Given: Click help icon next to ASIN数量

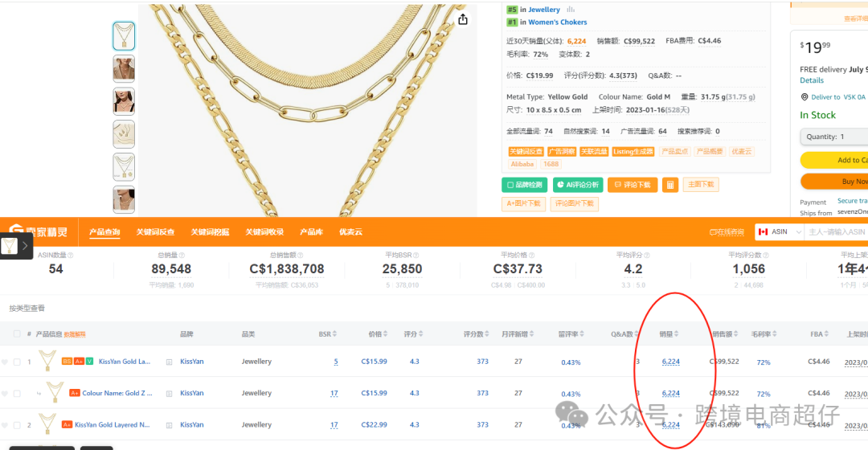Looking at the screenshot, I should click(70, 256).
